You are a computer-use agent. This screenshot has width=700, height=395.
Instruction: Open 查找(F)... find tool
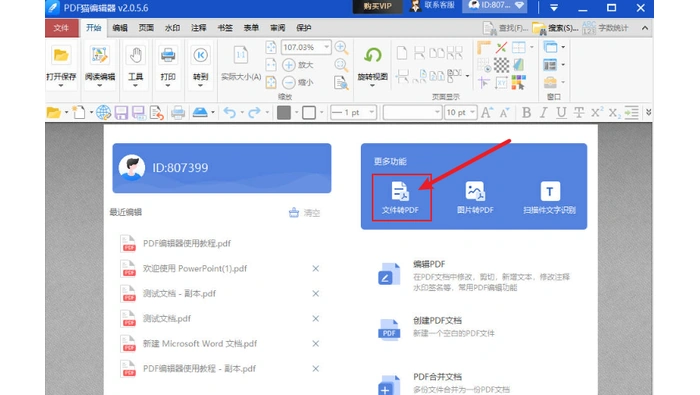pos(506,29)
